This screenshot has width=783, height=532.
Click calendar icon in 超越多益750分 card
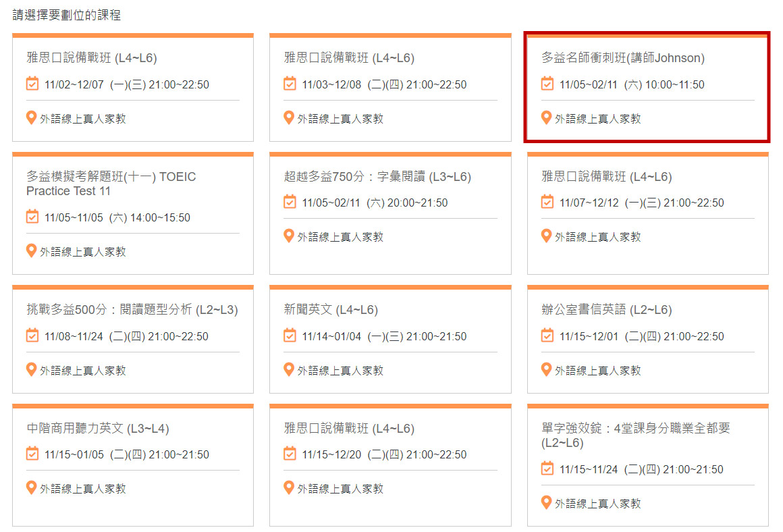tap(290, 203)
